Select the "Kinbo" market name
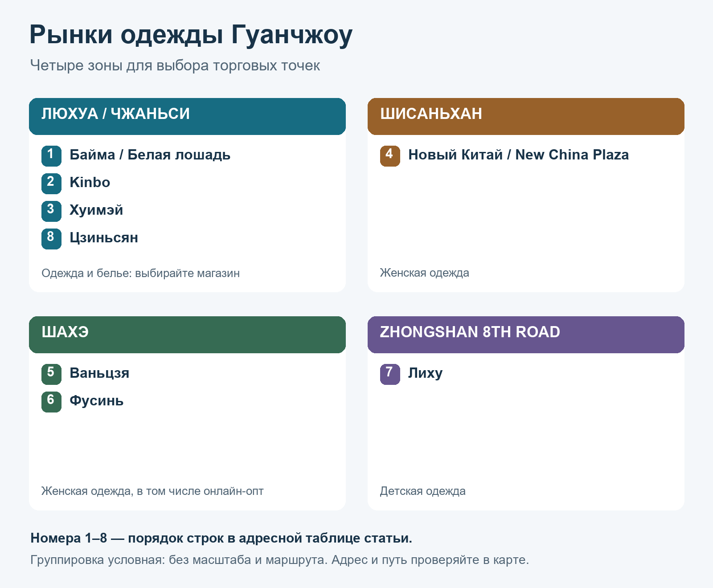 point(90,182)
